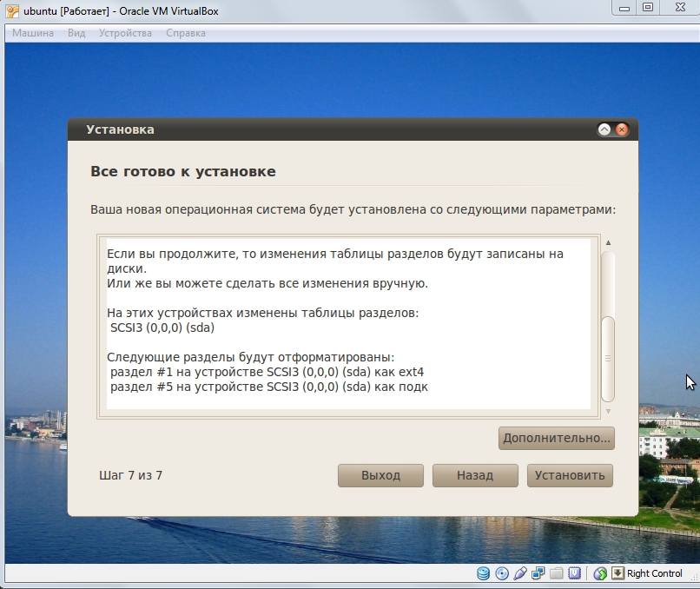Click the line 'раздел #1 ... как ext4'

coord(267,372)
